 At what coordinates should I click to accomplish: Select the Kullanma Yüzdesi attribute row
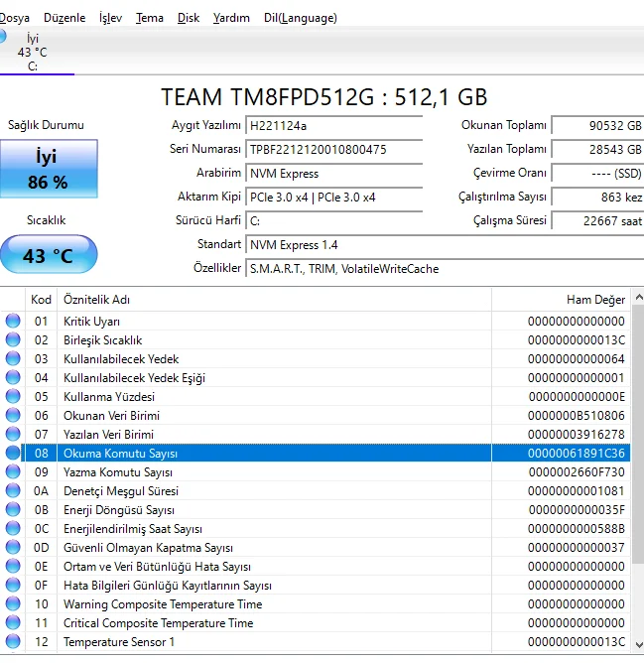coord(315,397)
